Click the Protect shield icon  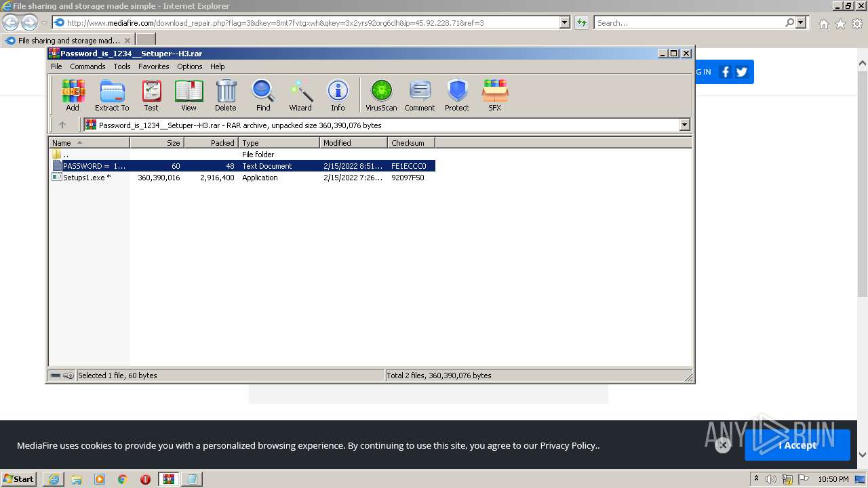click(457, 95)
